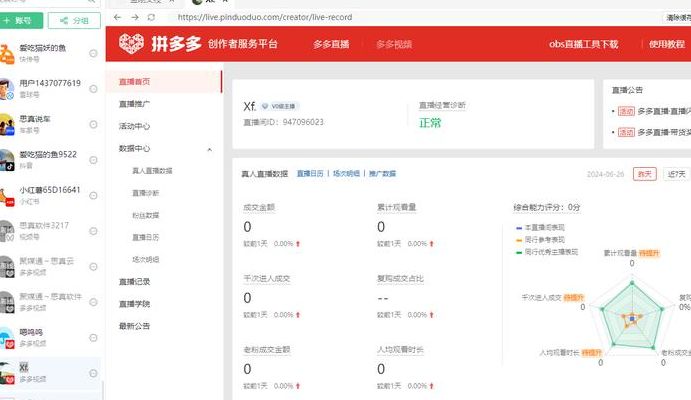Click the circle icon beside 爱吃猫妖的鱼
This screenshot has height=400, width=691.
click(93, 53)
